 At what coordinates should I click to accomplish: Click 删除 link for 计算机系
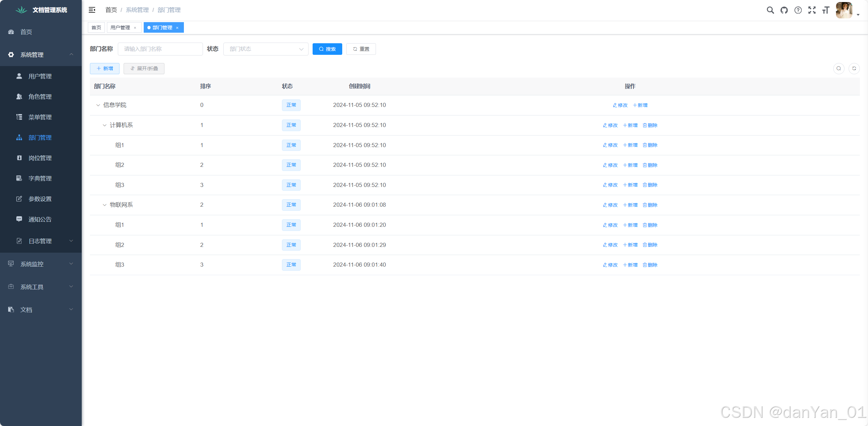click(x=650, y=125)
